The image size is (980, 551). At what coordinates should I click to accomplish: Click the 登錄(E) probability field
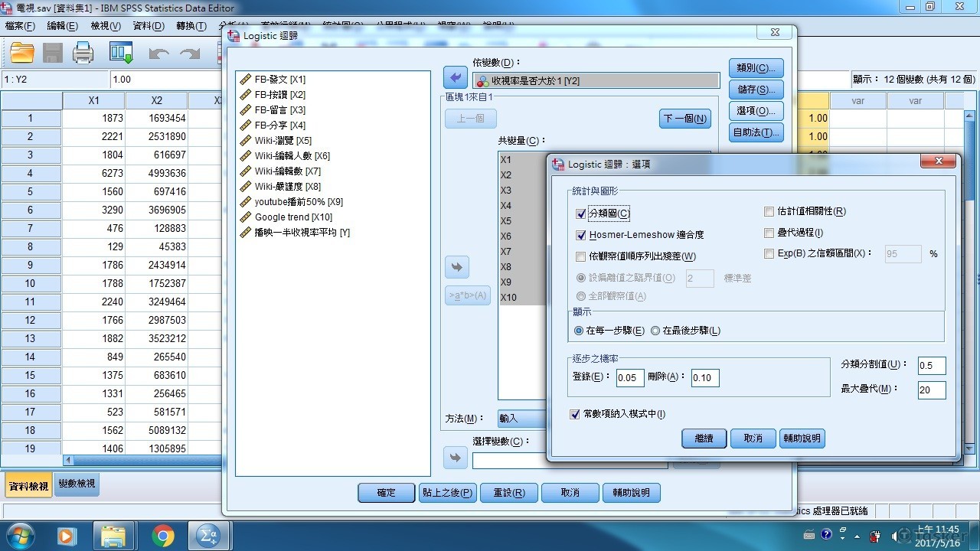tap(629, 377)
